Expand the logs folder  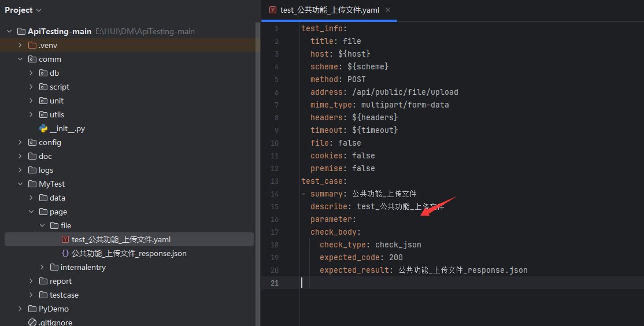coord(20,170)
